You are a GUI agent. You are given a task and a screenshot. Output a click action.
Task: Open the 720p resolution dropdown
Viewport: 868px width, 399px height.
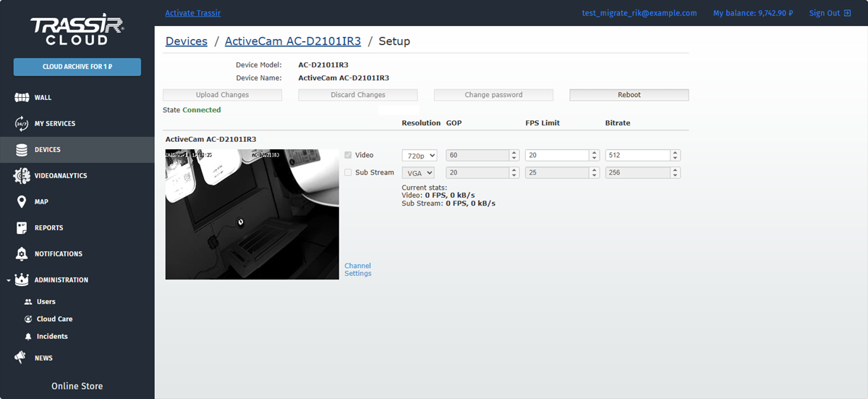tap(420, 155)
